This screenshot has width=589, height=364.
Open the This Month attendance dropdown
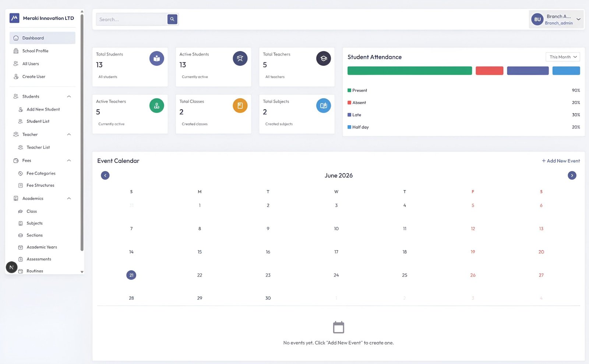coord(563,57)
